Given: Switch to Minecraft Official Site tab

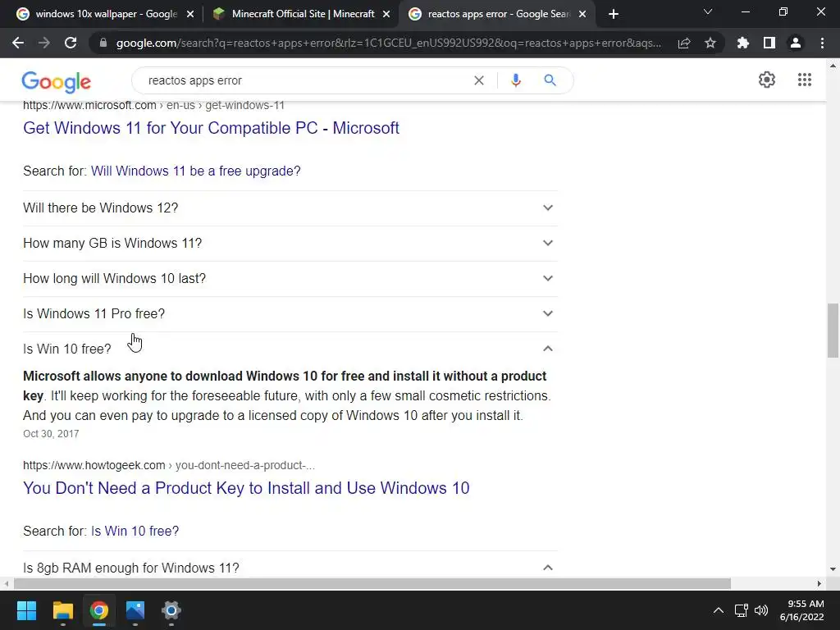Looking at the screenshot, I should pos(301,14).
